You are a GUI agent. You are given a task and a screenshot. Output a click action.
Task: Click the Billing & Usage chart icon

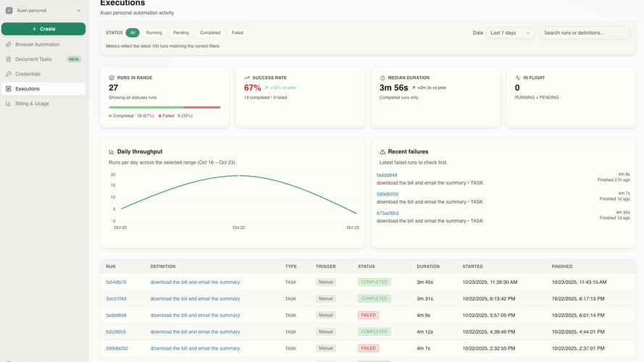(8, 104)
